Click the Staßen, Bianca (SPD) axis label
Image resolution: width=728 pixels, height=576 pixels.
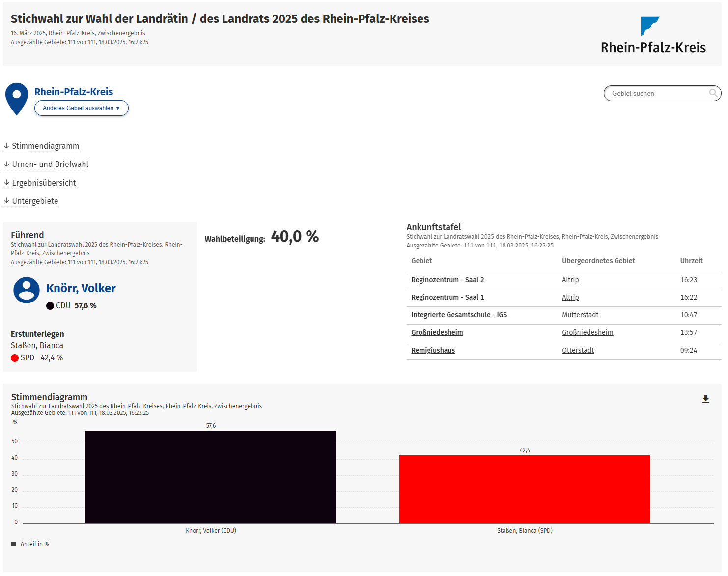click(525, 531)
